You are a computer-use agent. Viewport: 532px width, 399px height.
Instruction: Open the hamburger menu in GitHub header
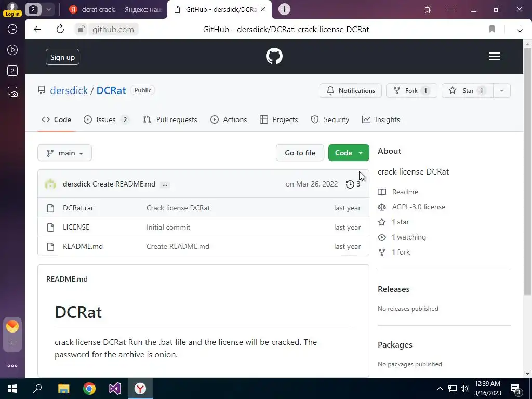coord(495,56)
